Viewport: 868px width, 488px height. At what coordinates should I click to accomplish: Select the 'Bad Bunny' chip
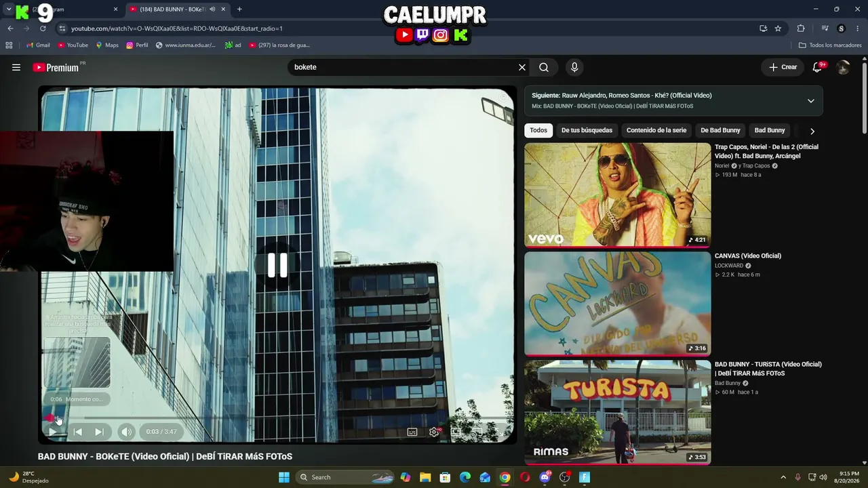pyautogui.click(x=770, y=130)
